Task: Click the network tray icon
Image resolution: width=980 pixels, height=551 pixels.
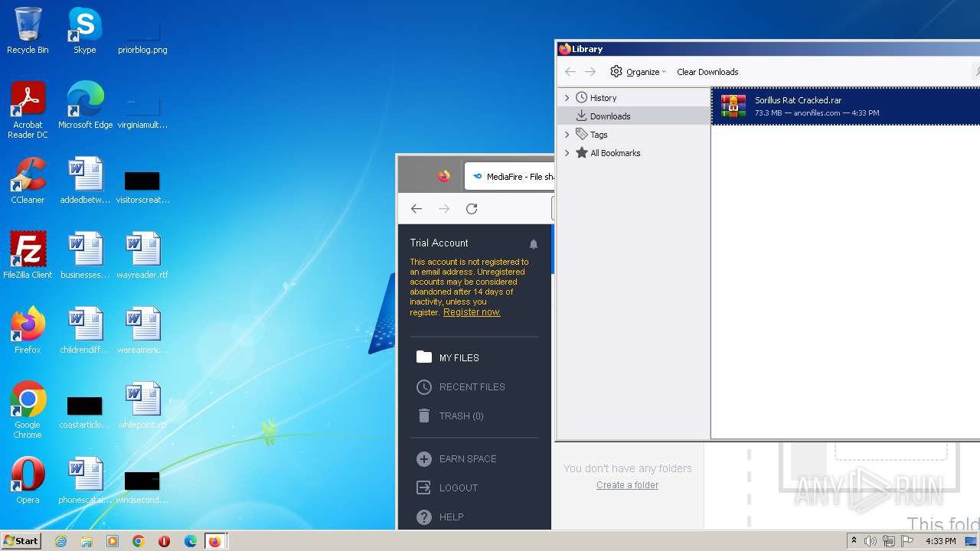Action: coord(889,541)
